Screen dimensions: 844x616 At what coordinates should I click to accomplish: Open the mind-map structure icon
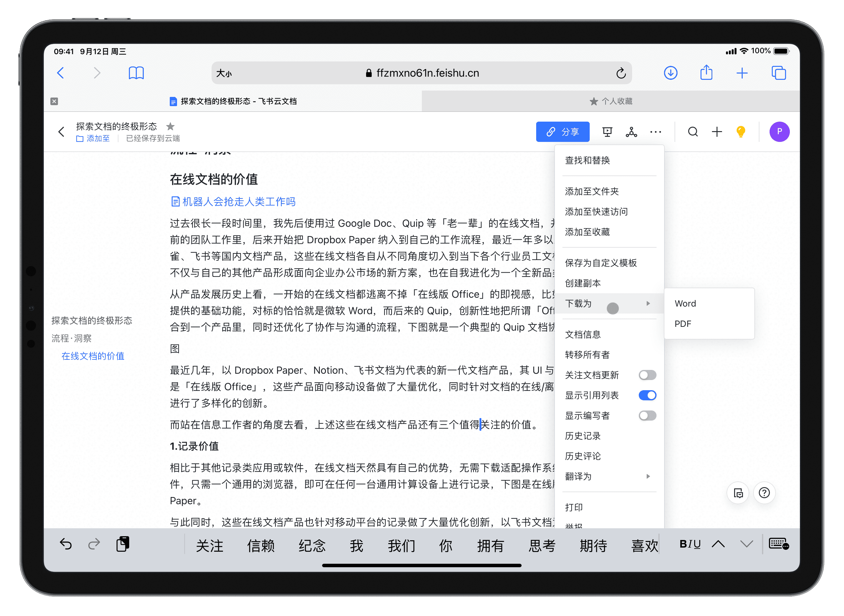pyautogui.click(x=631, y=132)
